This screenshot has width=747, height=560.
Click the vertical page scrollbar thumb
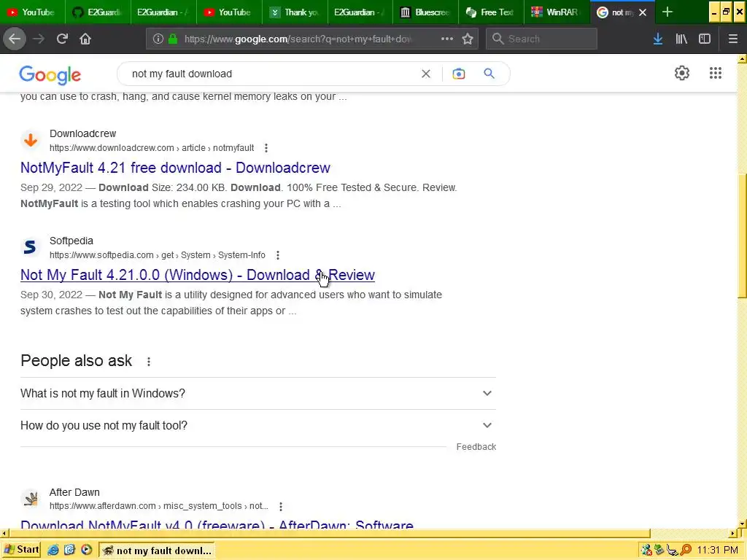[x=742, y=236]
